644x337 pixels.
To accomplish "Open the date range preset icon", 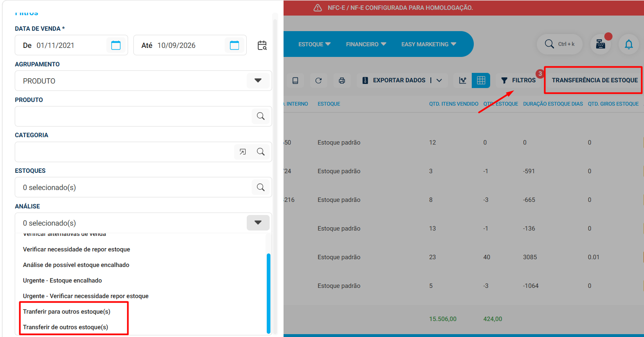I will click(262, 45).
